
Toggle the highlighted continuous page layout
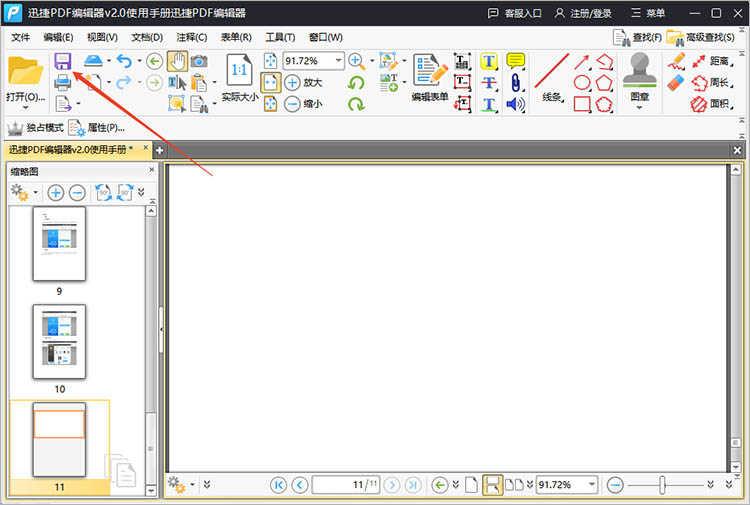point(492,485)
